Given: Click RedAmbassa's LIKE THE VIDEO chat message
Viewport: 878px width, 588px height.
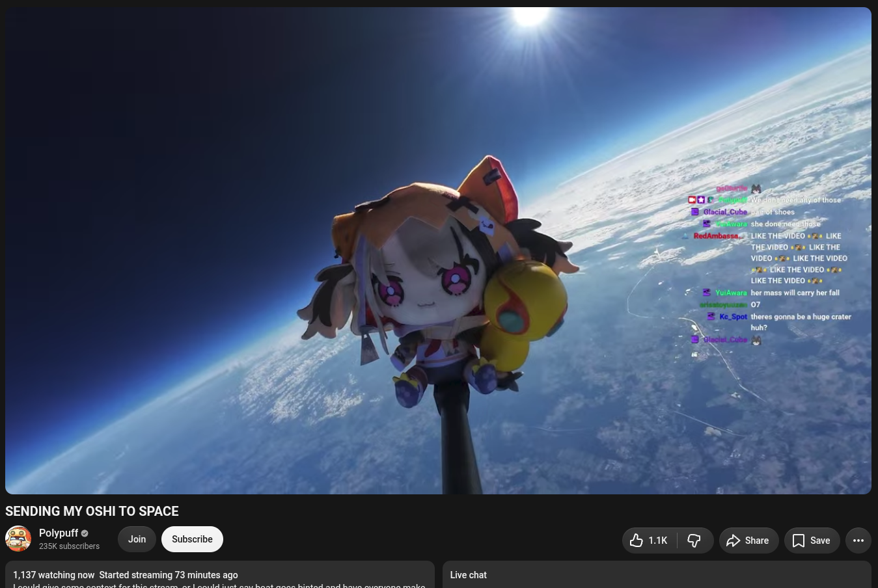Looking at the screenshot, I should pyautogui.click(x=799, y=258).
